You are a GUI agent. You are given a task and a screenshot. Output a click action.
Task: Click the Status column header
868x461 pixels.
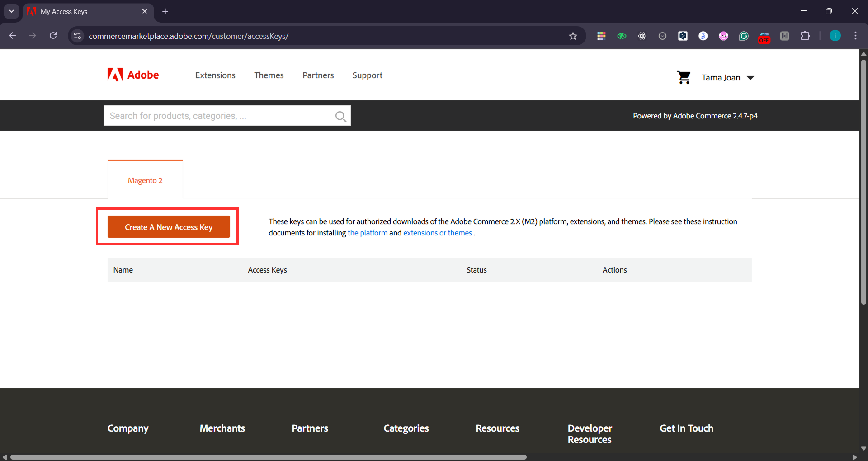click(x=476, y=270)
